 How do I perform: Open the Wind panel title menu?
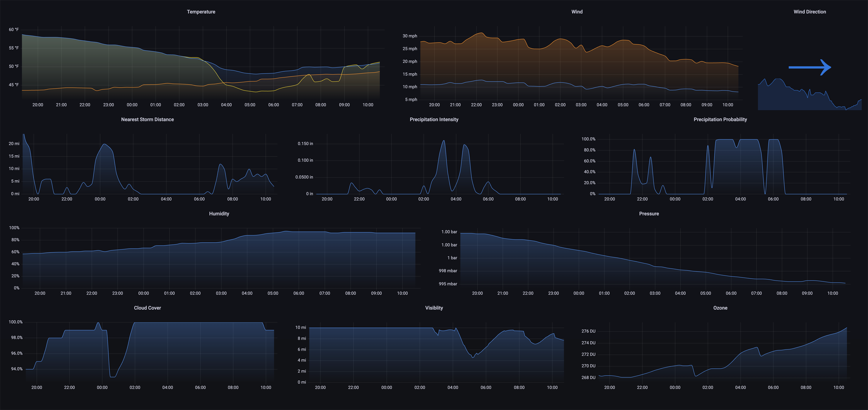tap(577, 12)
